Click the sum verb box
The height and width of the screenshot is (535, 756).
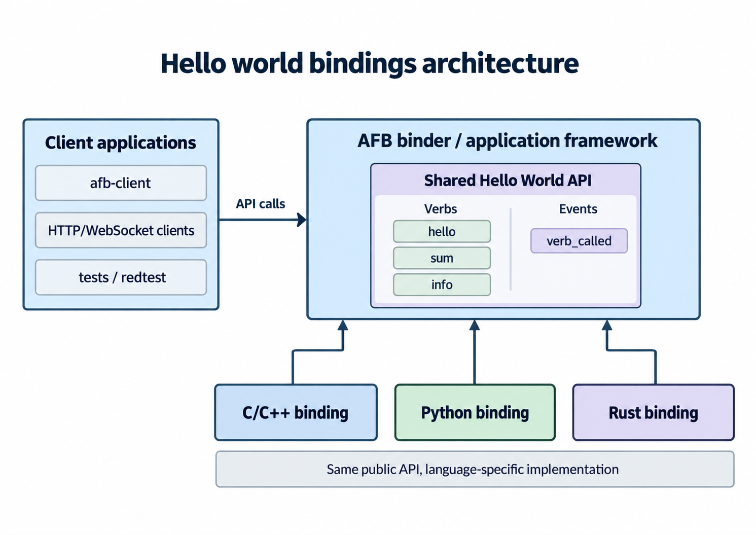tap(442, 258)
